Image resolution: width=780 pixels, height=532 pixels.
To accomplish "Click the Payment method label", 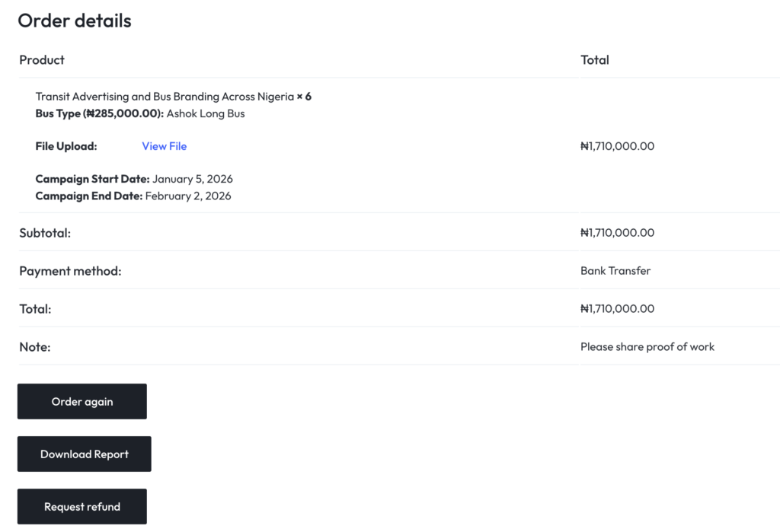I will 70,271.
